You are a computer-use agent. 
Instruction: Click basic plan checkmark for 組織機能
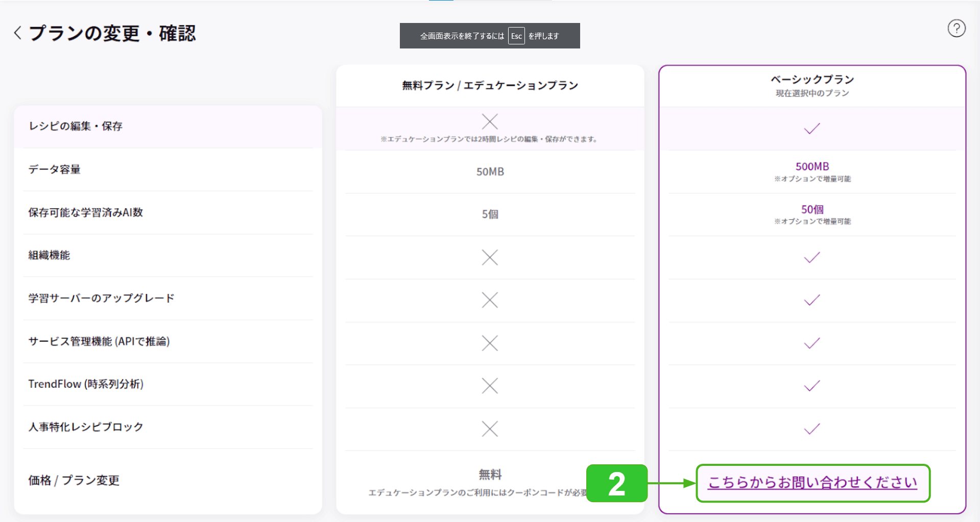coord(812,257)
